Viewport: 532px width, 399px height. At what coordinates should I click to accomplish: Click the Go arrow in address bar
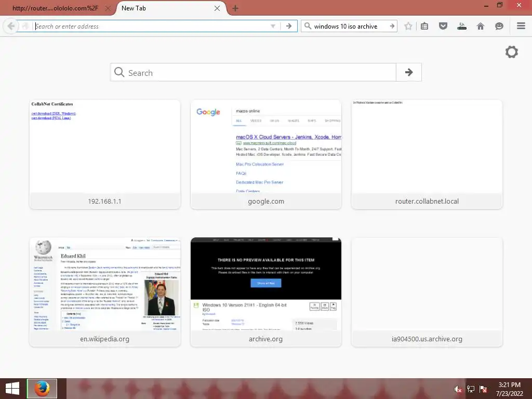(x=289, y=26)
